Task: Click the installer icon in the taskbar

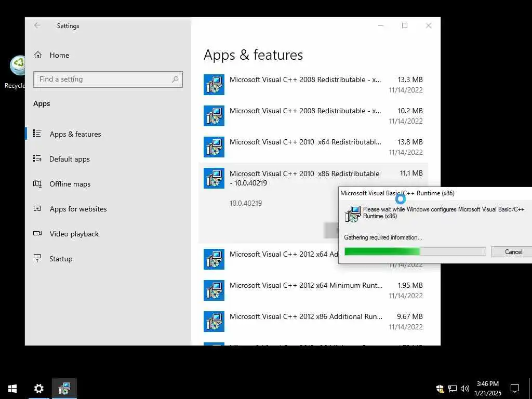Action: click(64, 389)
